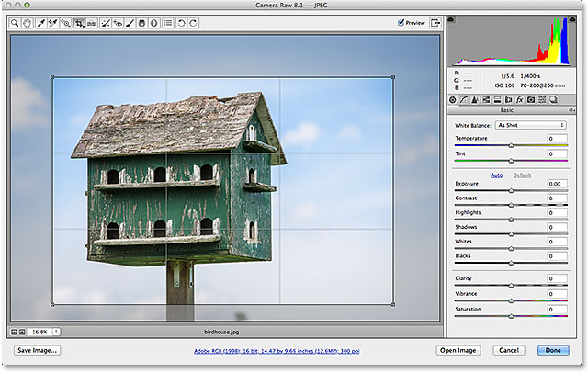Click the Temperature value field
This screenshot has height=373, width=588.
coord(557,139)
